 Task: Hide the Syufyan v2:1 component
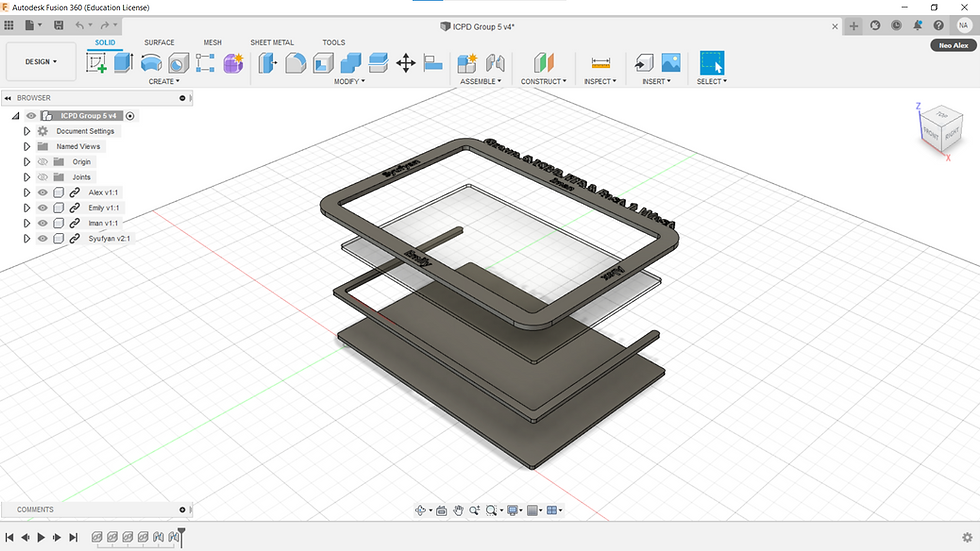coord(42,238)
